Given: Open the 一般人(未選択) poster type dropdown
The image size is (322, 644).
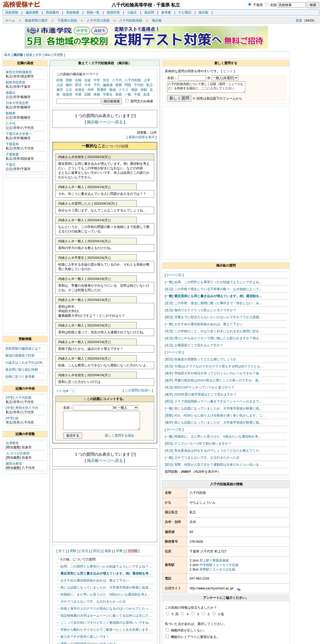Looking at the screenshot, I should coord(225,78).
